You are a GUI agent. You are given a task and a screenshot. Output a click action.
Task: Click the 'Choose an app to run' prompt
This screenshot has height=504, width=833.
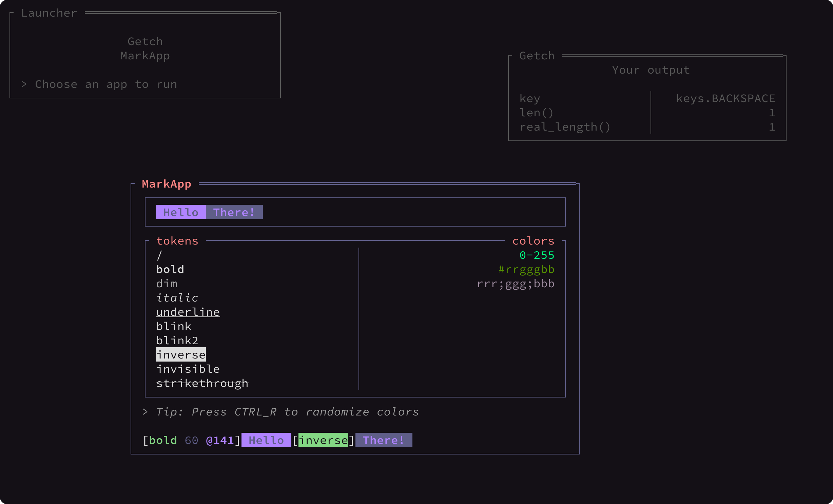click(x=106, y=84)
